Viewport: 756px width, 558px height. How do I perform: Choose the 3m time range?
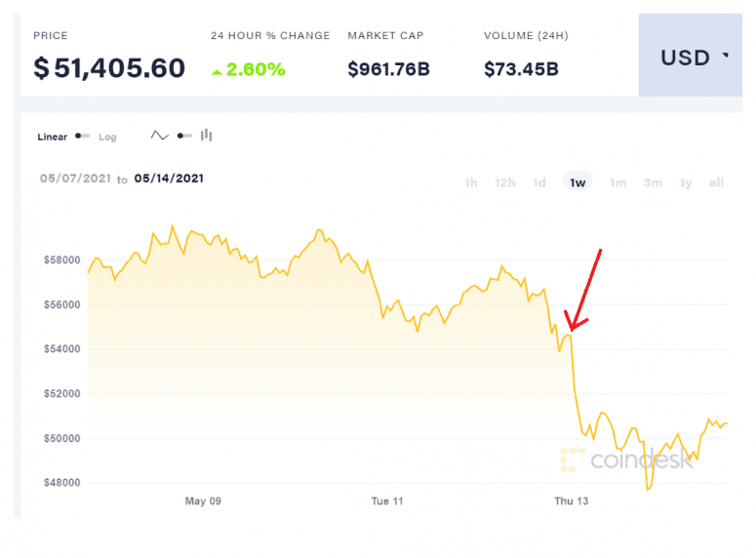653,182
